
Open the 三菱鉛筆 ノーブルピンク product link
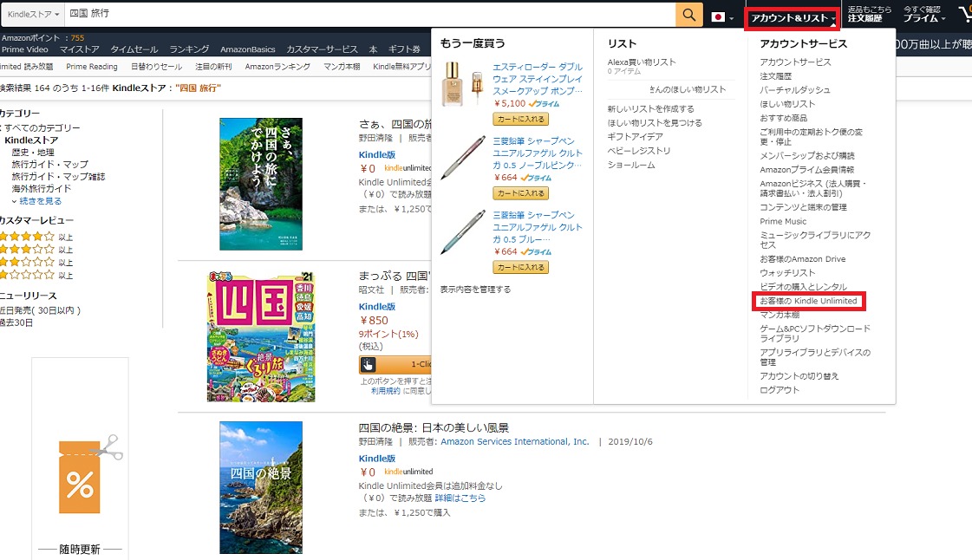tap(538, 153)
